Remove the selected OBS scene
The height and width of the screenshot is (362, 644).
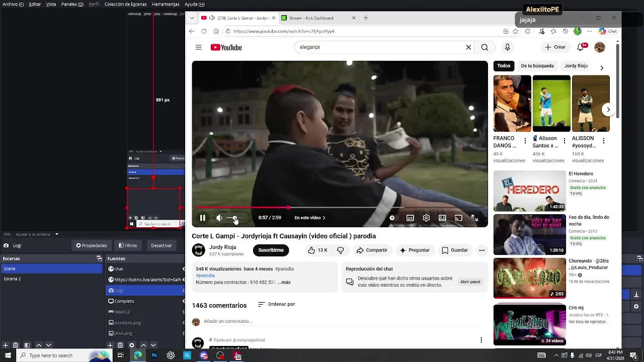(16, 345)
